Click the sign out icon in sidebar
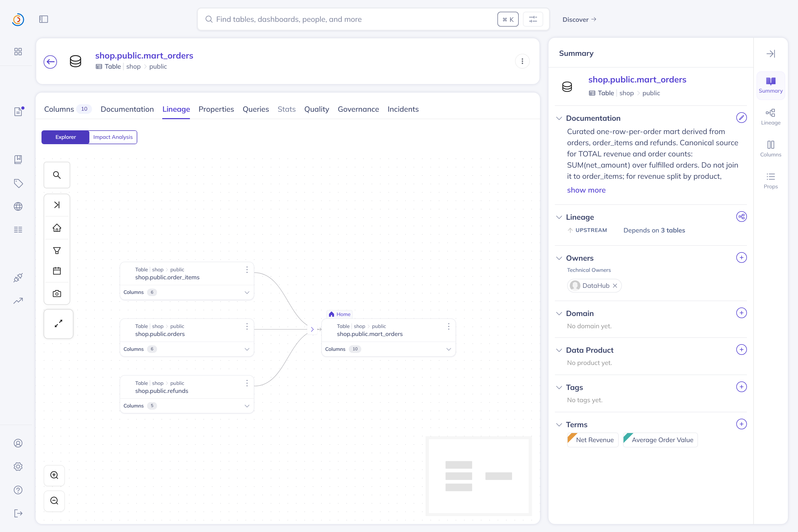Image resolution: width=798 pixels, height=532 pixels. (x=18, y=513)
